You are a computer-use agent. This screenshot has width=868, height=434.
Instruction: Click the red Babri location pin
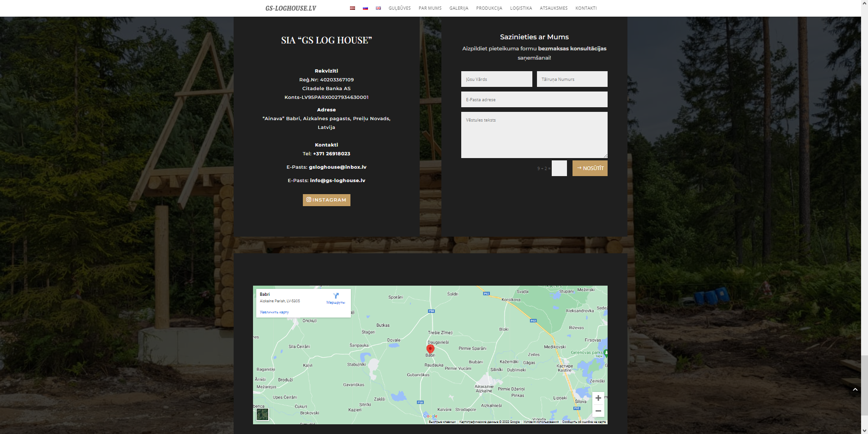tap(430, 349)
